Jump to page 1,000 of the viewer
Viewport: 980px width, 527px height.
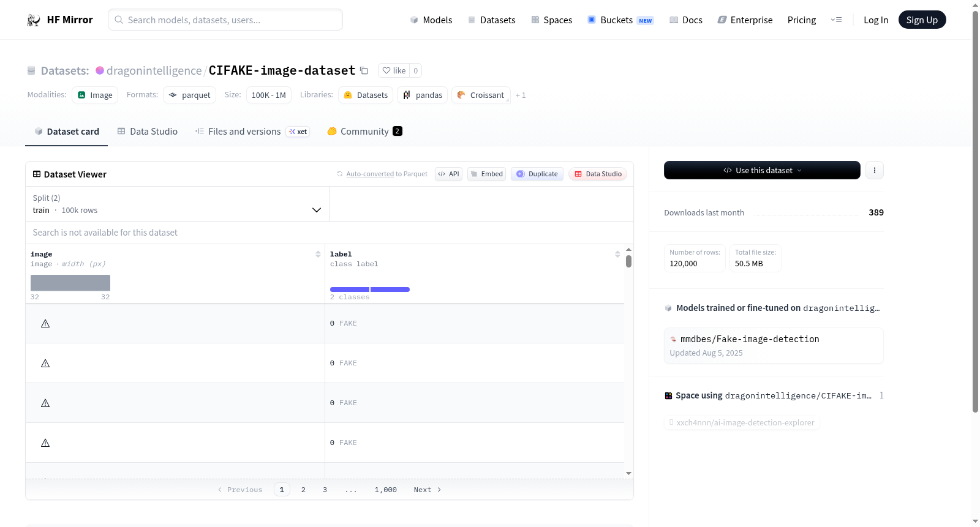pos(386,490)
